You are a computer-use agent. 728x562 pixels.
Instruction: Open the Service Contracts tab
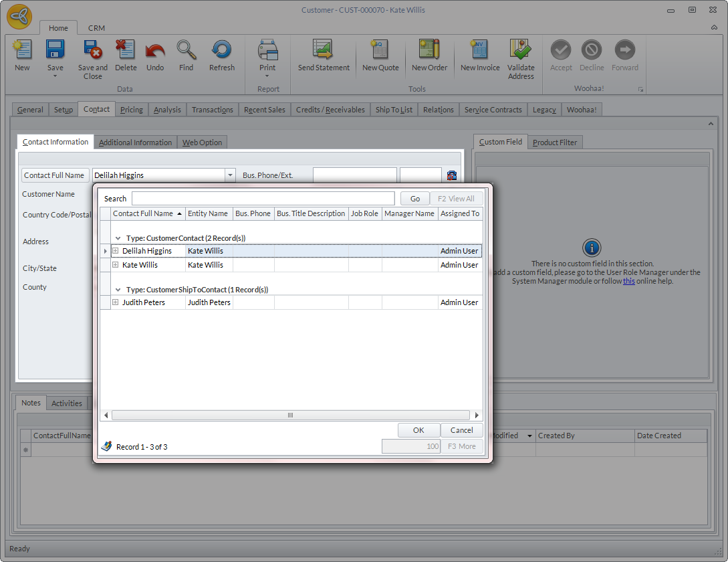tap(493, 110)
